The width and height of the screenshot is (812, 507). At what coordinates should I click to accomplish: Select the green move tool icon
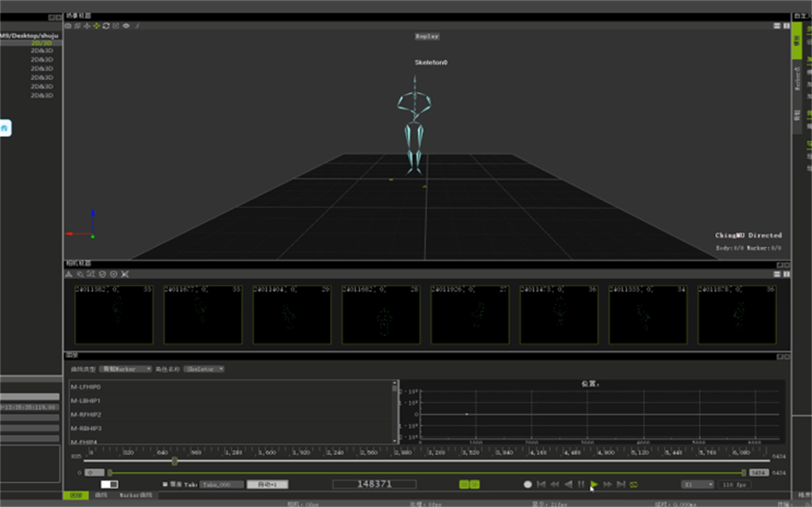96,26
